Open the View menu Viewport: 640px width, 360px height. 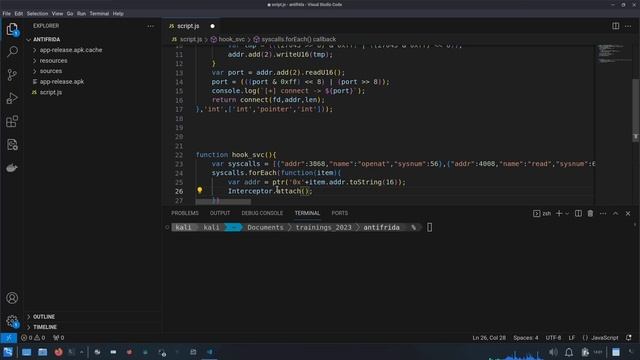(58, 13)
